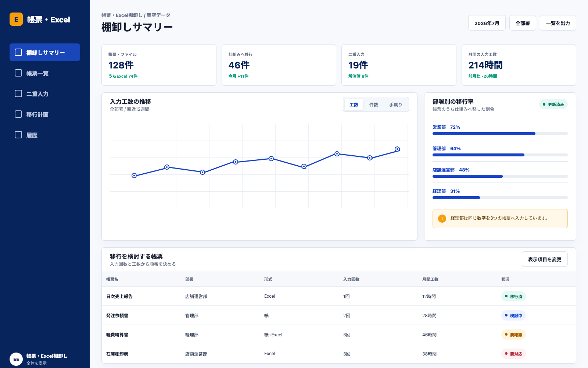
Task: Click the 発注依頼書 row name
Action: point(117,315)
